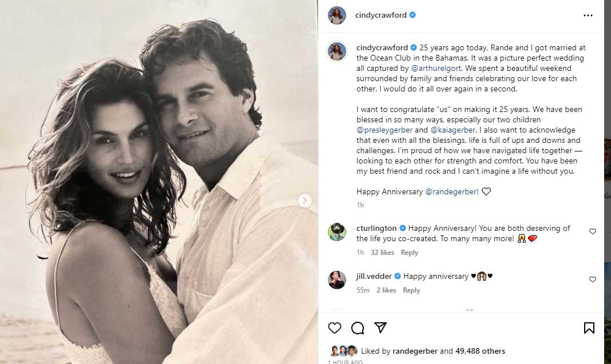The width and height of the screenshot is (611, 364).
Task: Share the post via paper plane icon
Action: coord(380,327)
